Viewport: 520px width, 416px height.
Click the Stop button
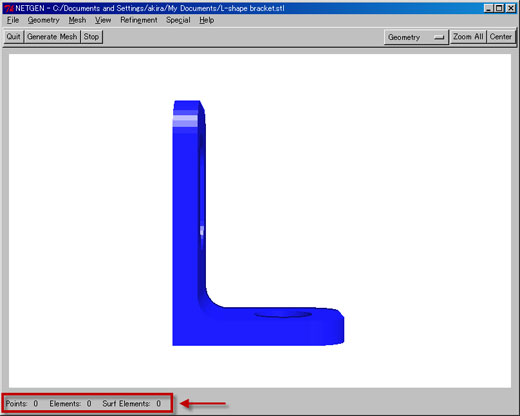91,37
